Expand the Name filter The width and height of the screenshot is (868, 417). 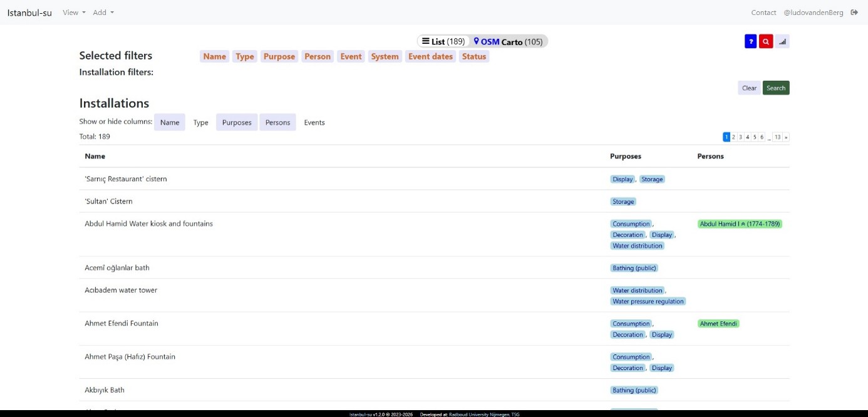tap(215, 56)
